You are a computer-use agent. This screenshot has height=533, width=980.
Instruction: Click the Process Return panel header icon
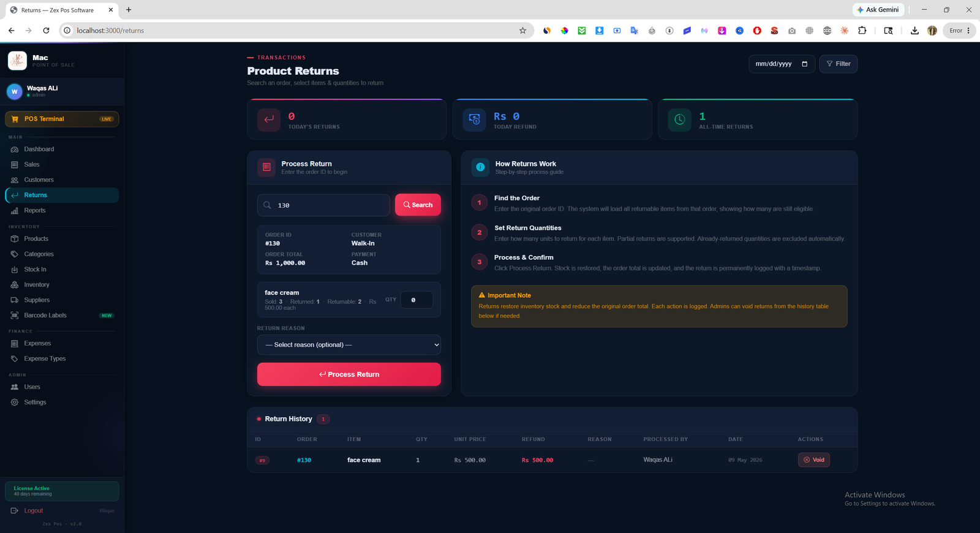click(x=266, y=167)
